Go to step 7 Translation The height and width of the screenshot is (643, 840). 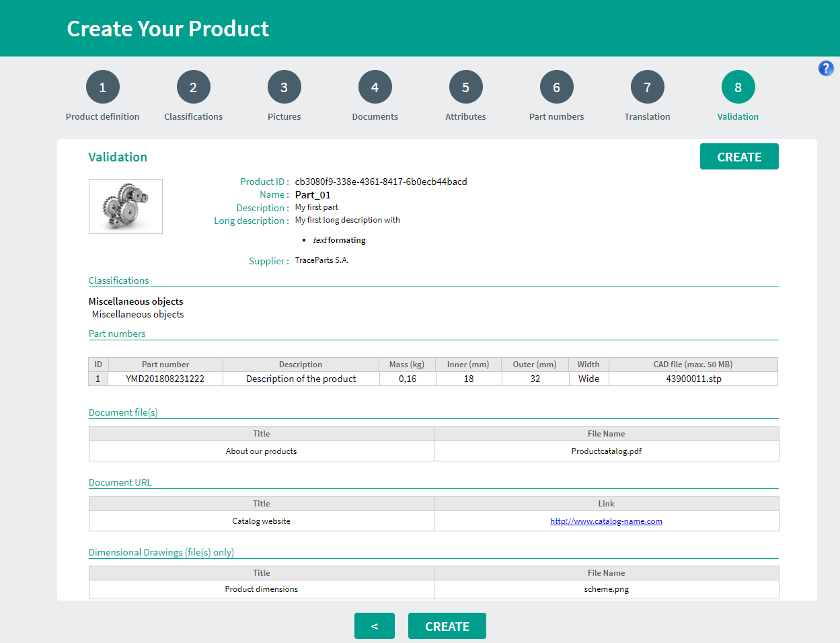point(647,87)
